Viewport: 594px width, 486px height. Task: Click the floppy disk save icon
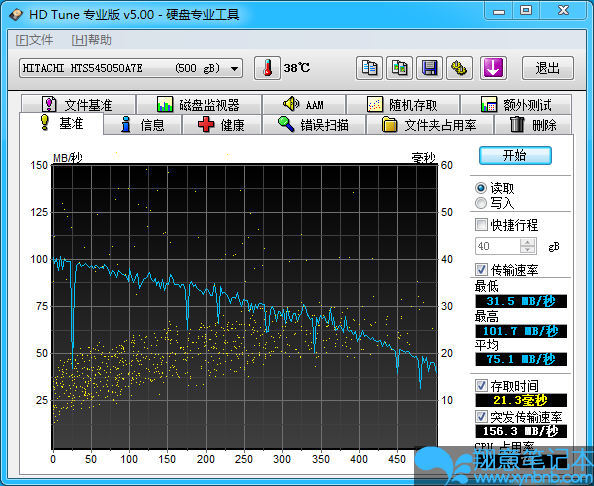pyautogui.click(x=429, y=68)
